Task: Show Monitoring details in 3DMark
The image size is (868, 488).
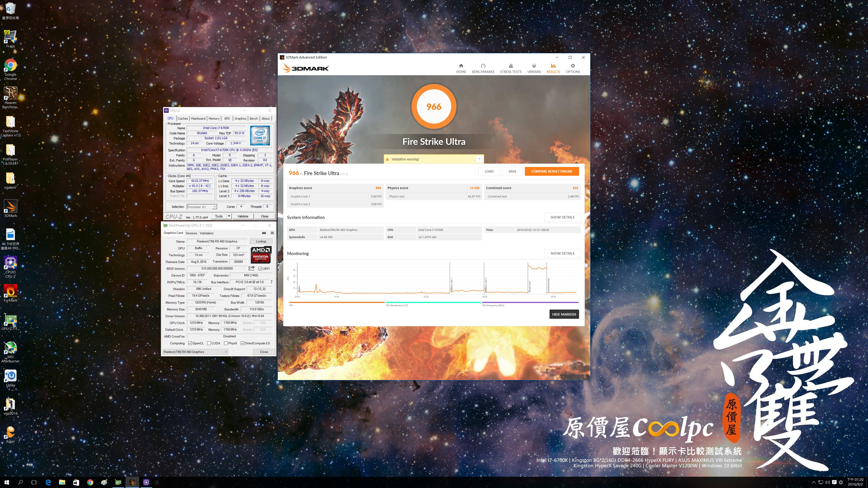Action: coord(562,253)
